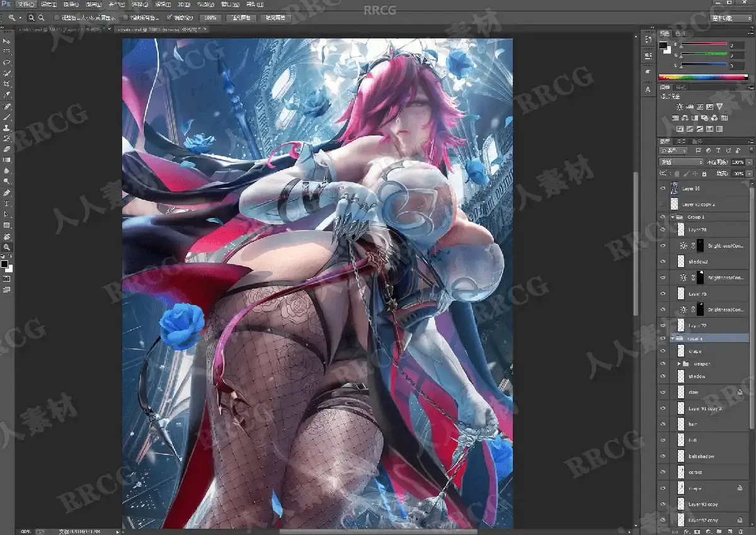Viewport: 756px width, 535px height.
Task: Select the Horizontal Type tool
Action: [7, 204]
